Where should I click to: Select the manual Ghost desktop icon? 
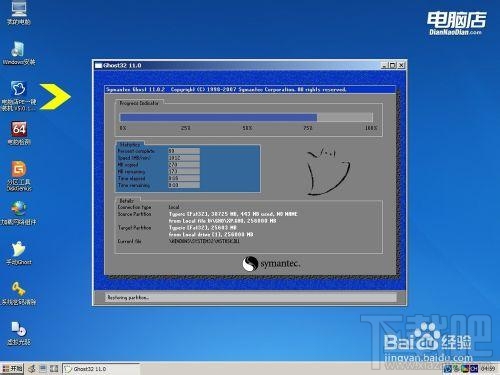point(19,253)
